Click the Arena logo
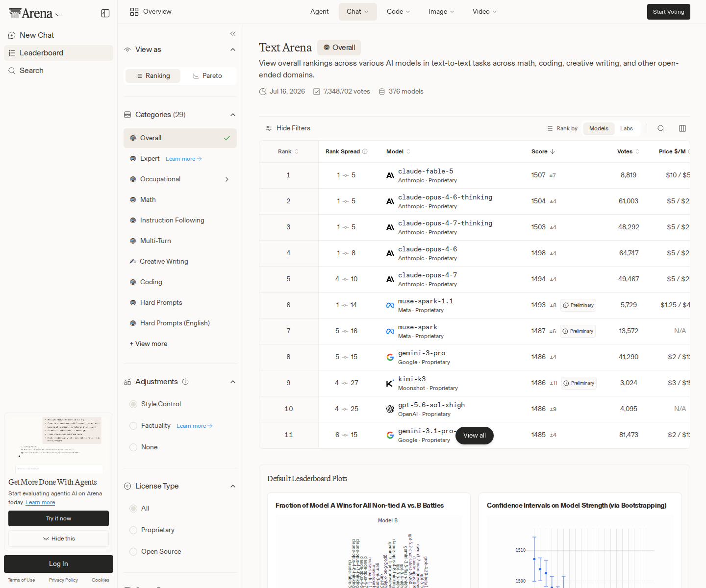 point(31,13)
